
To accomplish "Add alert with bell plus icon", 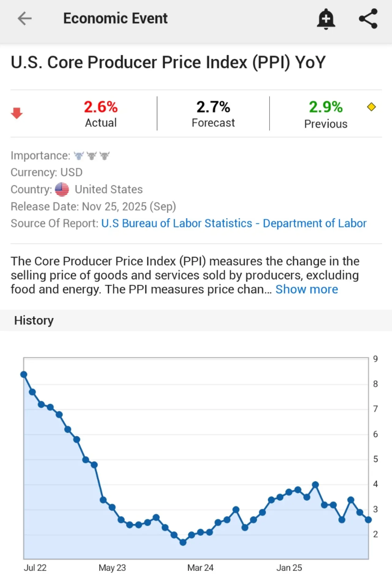I will 326,19.
